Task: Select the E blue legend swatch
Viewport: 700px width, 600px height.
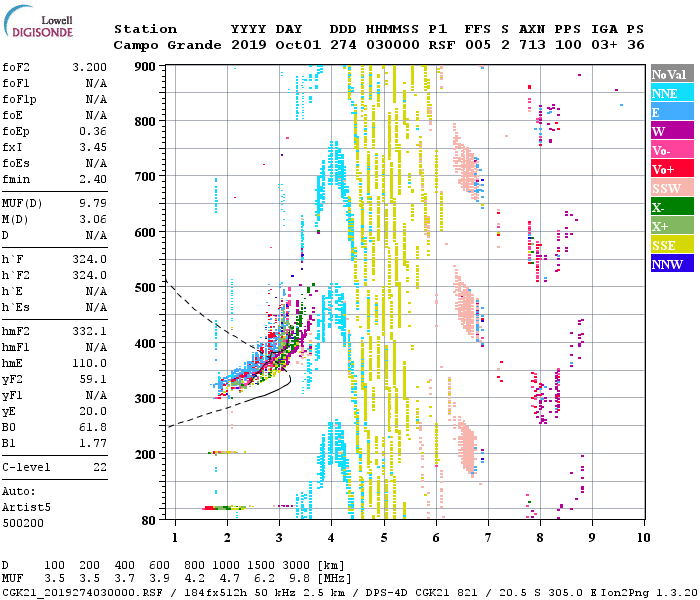Action: pyautogui.click(x=672, y=112)
